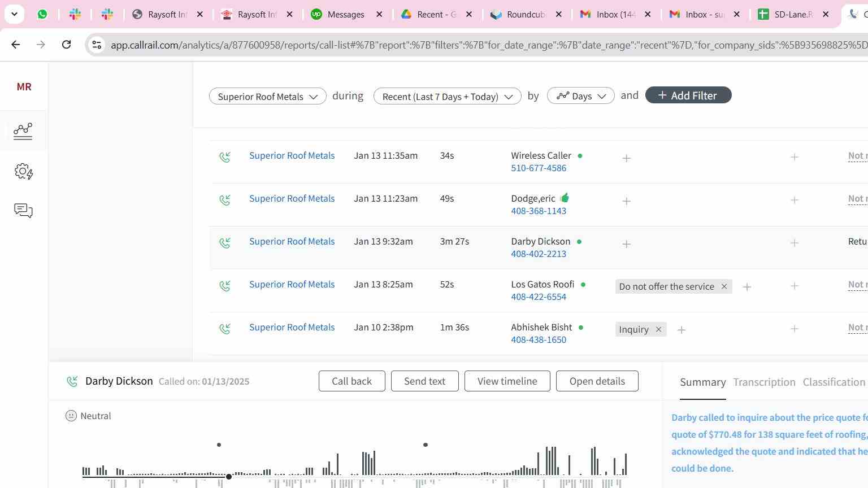Click phone number 408-422-6554
The width and height of the screenshot is (868, 488).
click(539, 297)
